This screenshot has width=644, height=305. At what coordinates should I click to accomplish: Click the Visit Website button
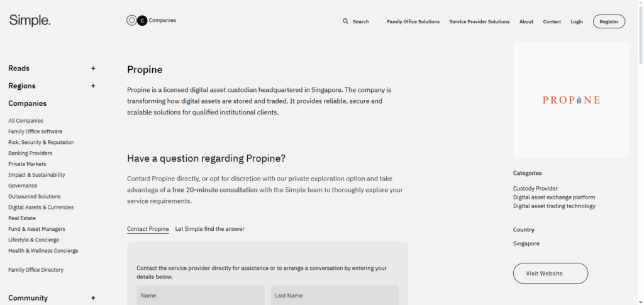(550, 274)
